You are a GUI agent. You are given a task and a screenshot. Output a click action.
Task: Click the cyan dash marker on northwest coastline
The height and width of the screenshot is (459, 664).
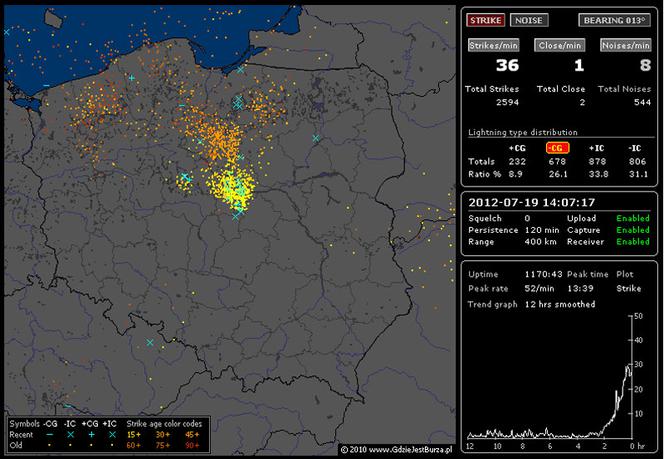tap(46, 86)
